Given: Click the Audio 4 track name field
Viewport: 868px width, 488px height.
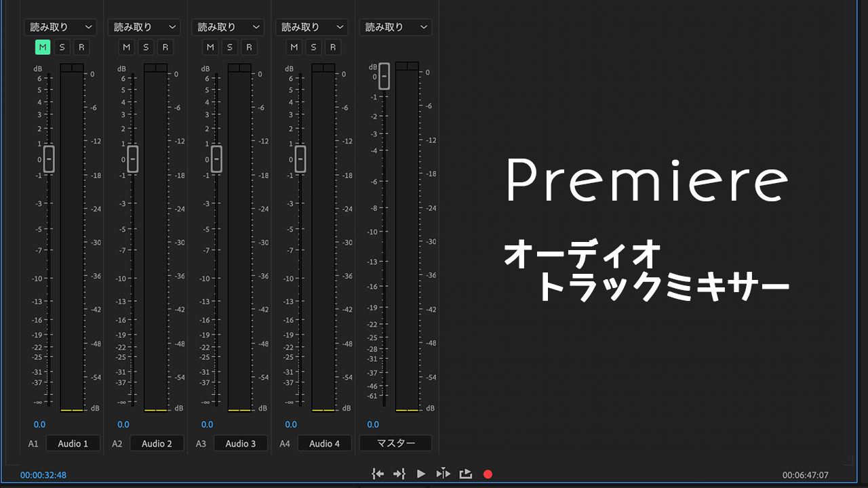Looking at the screenshot, I should point(325,443).
